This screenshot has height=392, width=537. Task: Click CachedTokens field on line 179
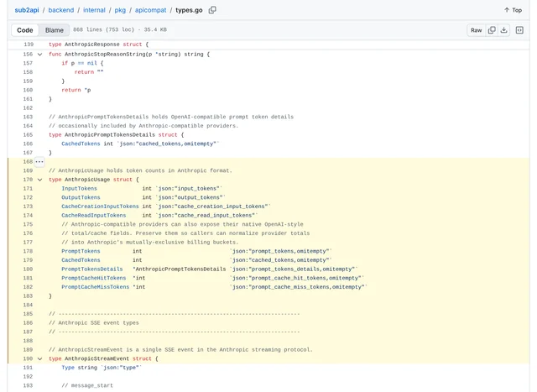(x=81, y=260)
